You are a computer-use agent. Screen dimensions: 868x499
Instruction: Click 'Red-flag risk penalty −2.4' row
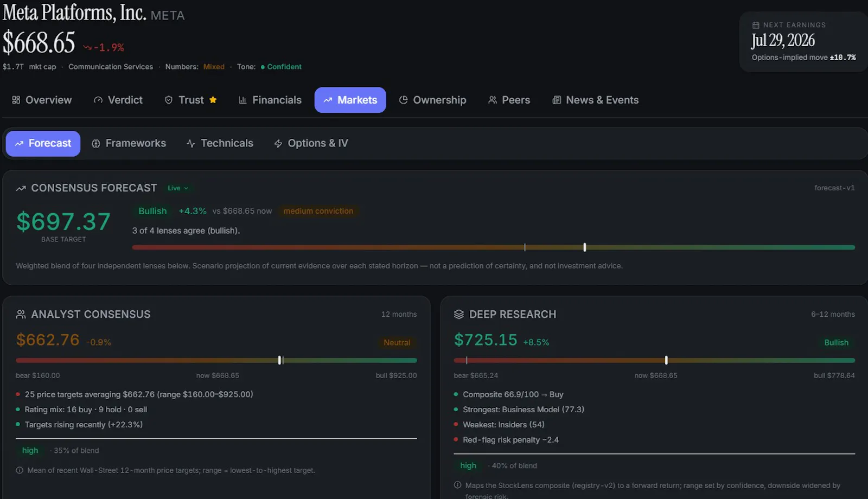[x=510, y=440]
